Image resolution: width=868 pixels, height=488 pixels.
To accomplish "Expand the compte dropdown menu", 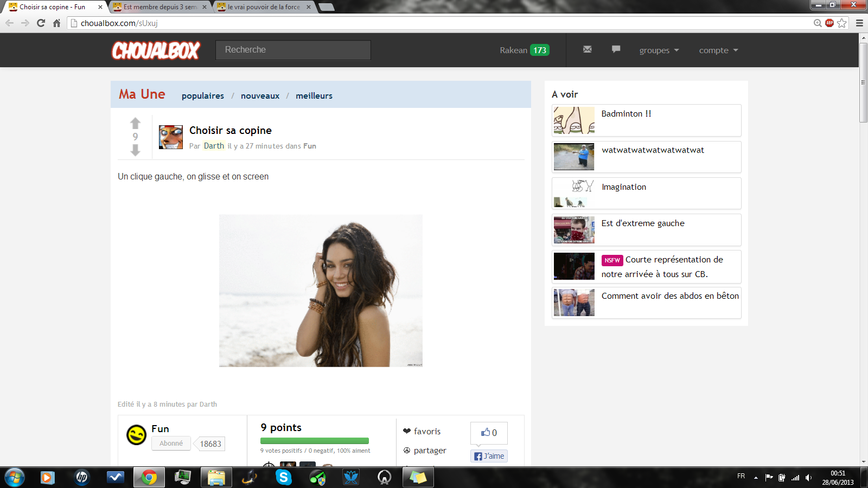I will (718, 50).
